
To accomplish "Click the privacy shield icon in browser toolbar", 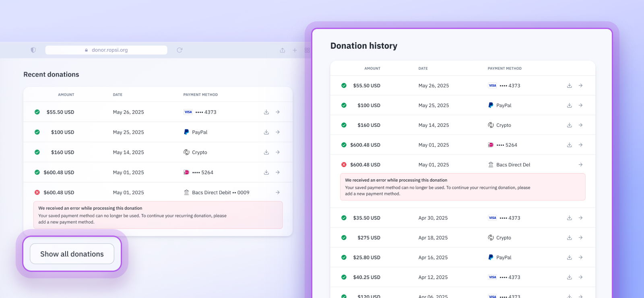I will [x=33, y=50].
